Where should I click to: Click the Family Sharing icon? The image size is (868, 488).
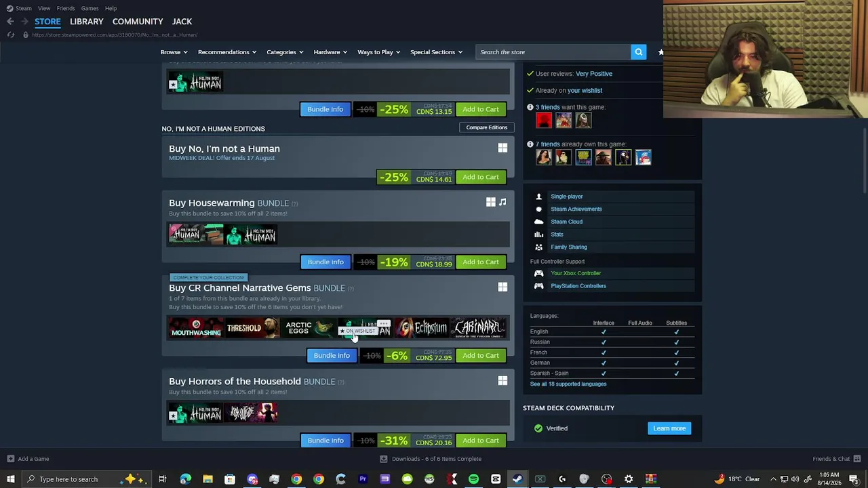539,247
